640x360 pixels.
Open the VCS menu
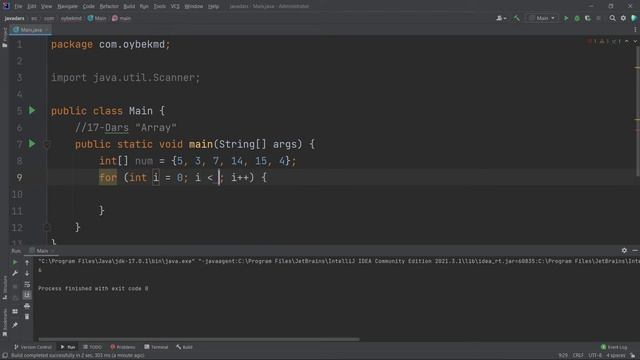click(175, 6)
